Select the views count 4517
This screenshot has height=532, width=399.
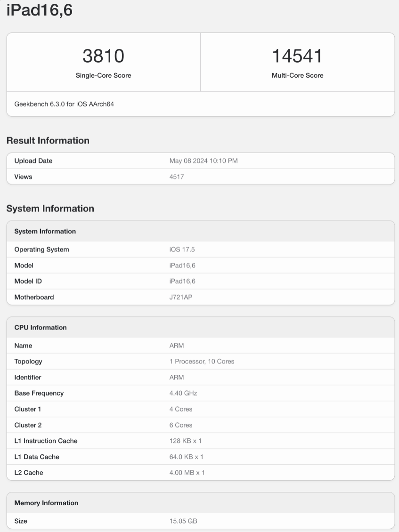pyautogui.click(x=177, y=177)
